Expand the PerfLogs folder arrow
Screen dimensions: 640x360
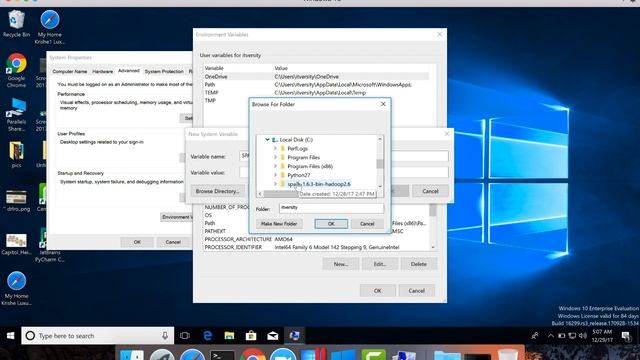click(x=276, y=149)
